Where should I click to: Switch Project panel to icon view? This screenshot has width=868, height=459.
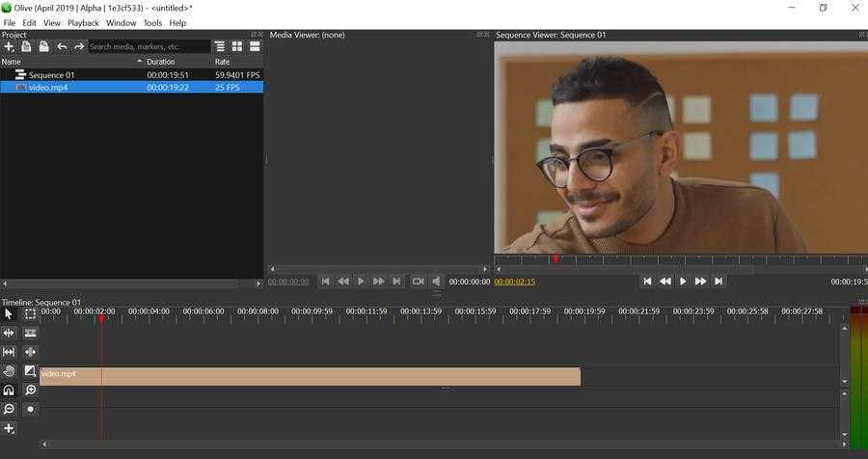237,46
